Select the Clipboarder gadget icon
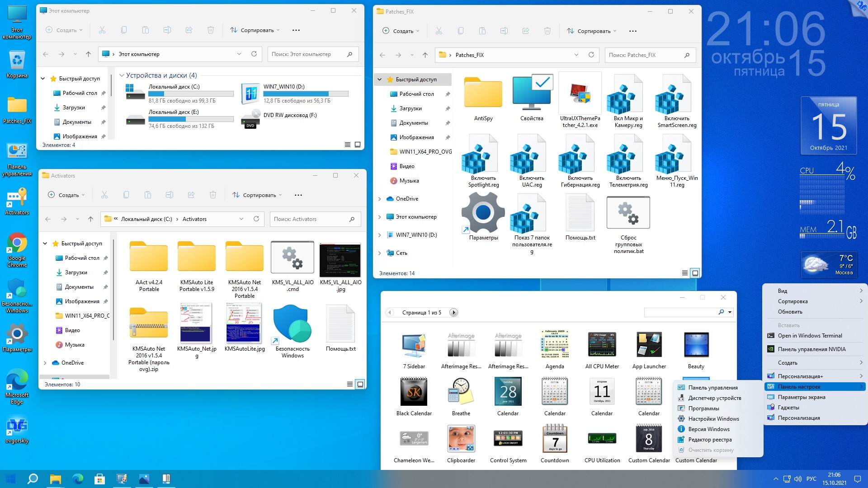 (x=461, y=438)
